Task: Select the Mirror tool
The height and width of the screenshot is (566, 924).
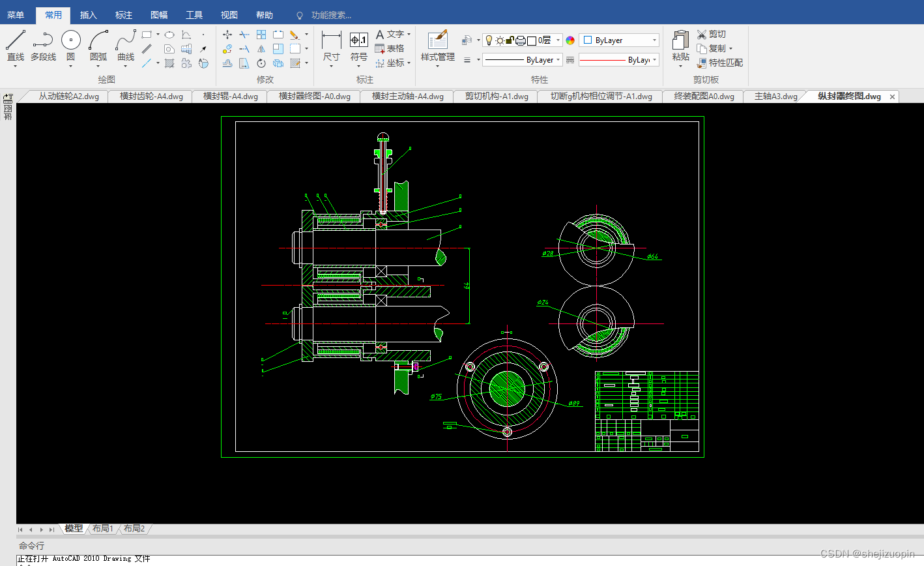Action: point(261,49)
